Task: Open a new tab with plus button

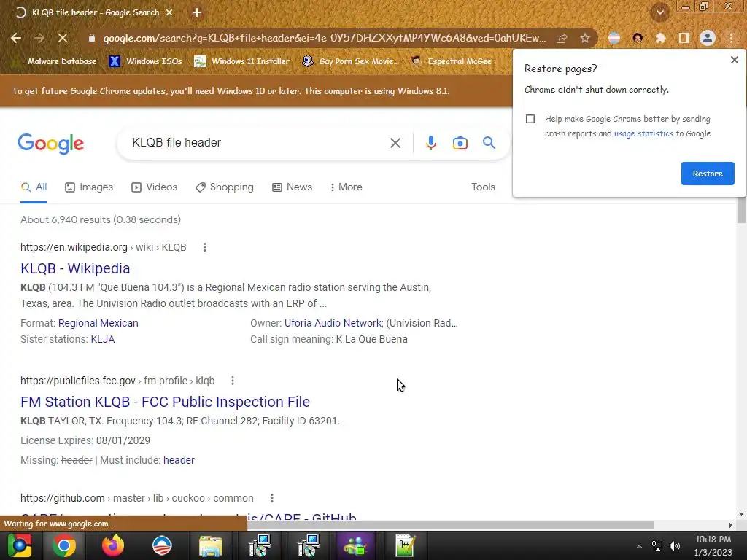Action: pyautogui.click(x=197, y=13)
